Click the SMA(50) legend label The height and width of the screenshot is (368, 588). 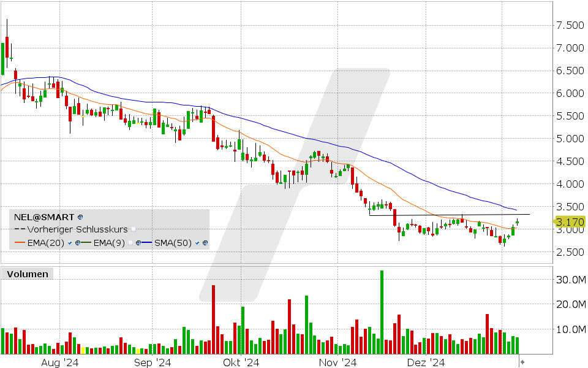pos(173,243)
